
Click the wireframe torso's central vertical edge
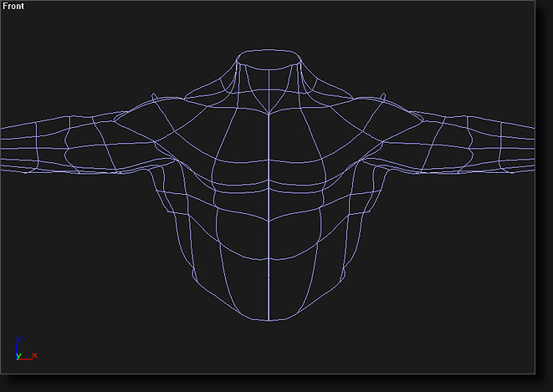click(x=269, y=195)
